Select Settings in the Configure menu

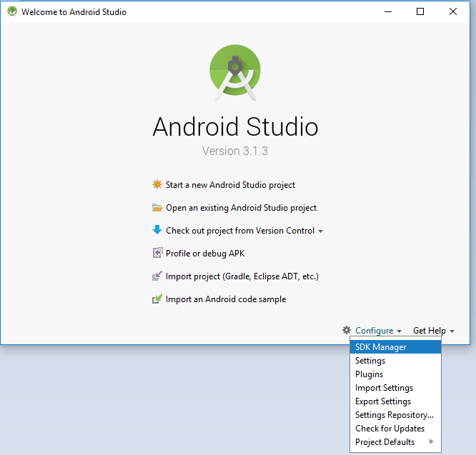coord(395,361)
